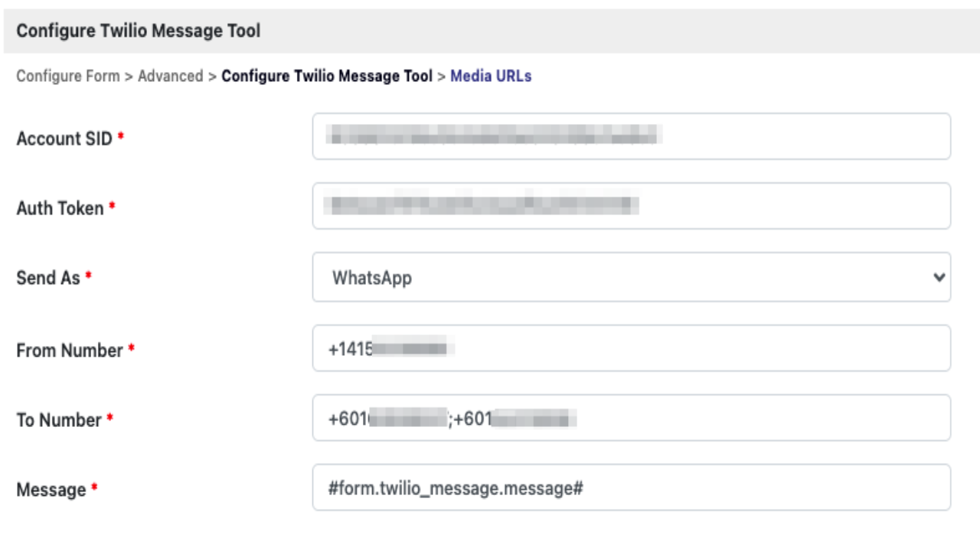
Task: Click the To Number label
Action: click(59, 420)
